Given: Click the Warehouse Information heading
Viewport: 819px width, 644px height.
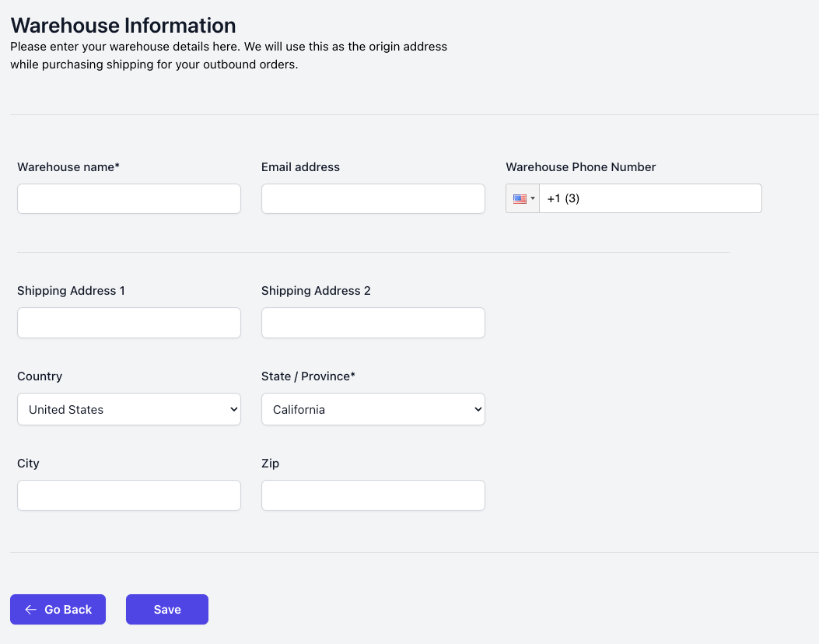Looking at the screenshot, I should (123, 26).
